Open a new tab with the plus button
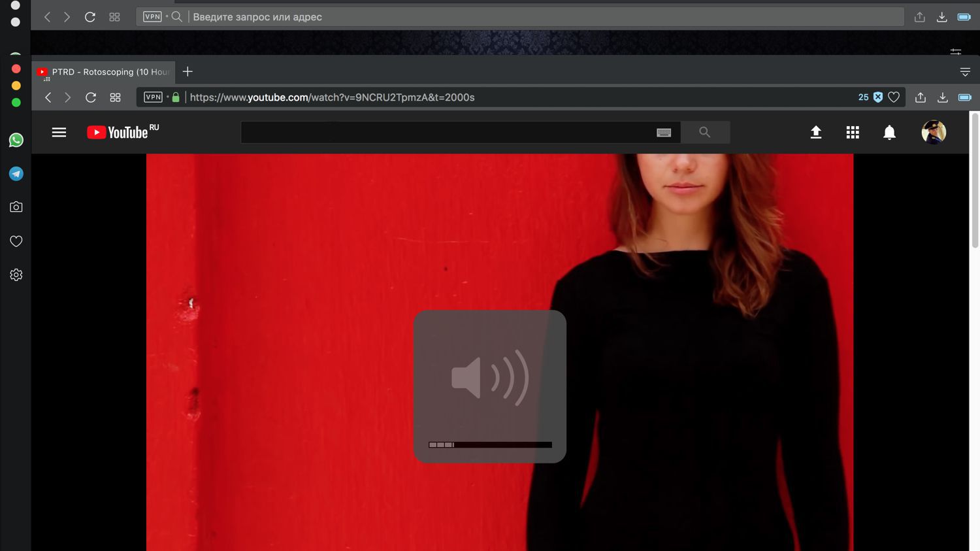980x551 pixels. point(188,71)
